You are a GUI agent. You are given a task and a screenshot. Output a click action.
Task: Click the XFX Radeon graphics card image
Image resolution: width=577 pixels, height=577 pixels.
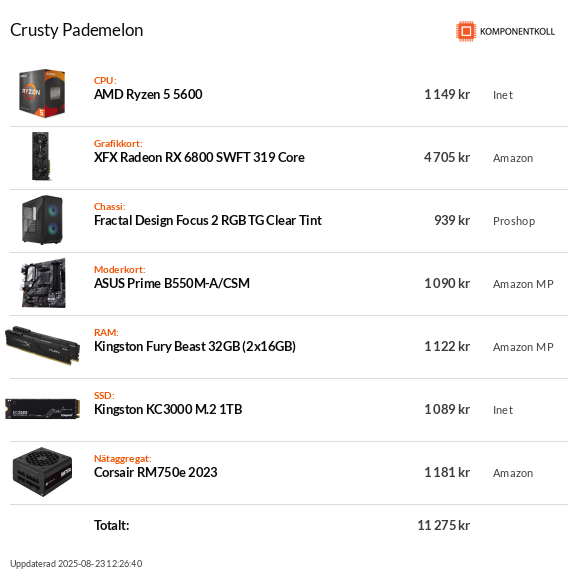point(41,156)
